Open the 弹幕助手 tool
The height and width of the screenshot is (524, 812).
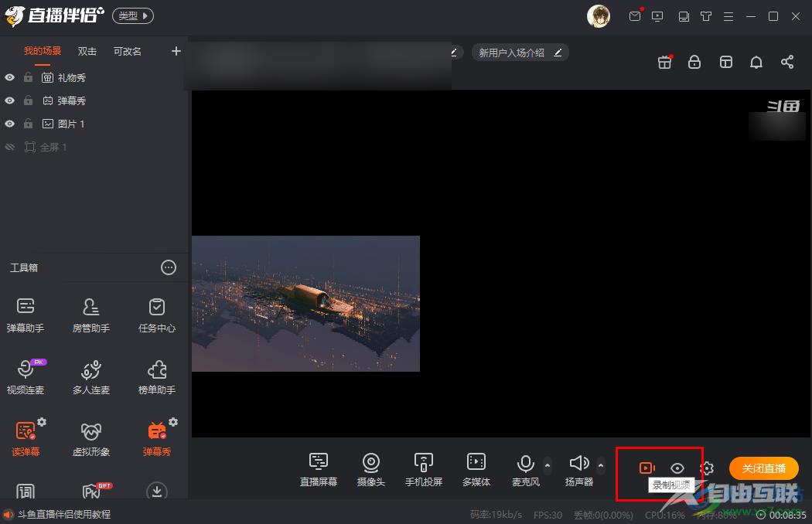coord(26,314)
